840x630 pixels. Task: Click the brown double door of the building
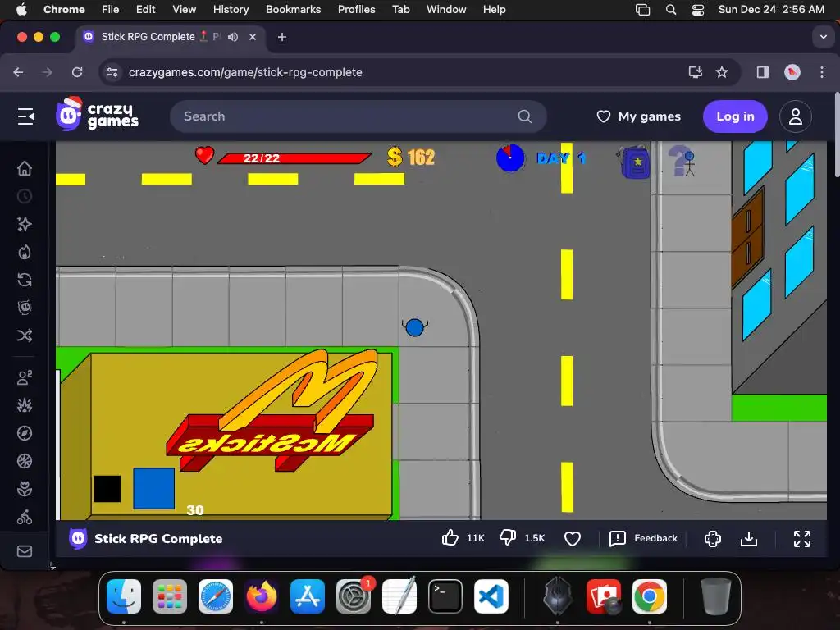point(747,238)
